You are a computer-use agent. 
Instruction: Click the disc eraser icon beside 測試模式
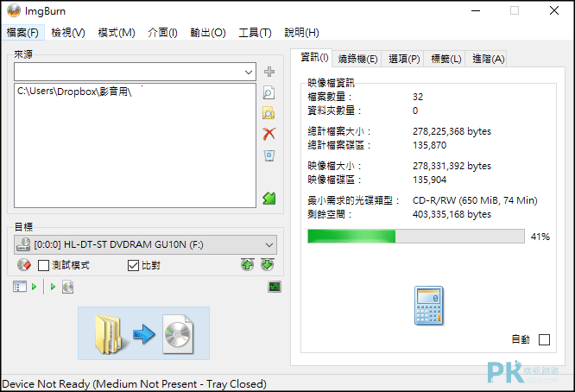[x=24, y=265]
